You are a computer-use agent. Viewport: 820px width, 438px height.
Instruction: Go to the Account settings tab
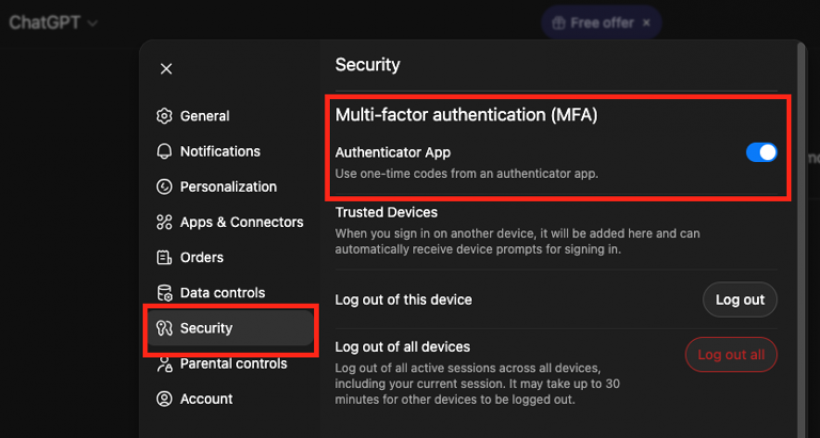pos(206,399)
